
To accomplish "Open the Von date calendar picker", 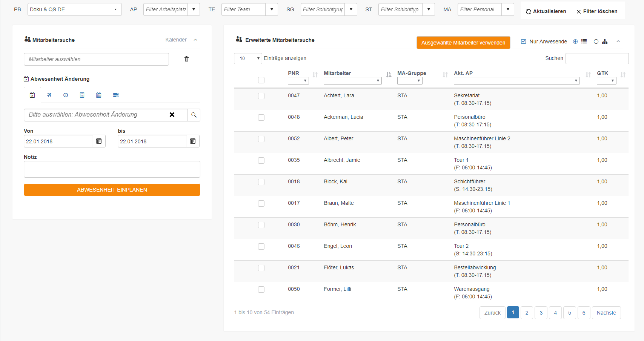I will pyautogui.click(x=99, y=141).
